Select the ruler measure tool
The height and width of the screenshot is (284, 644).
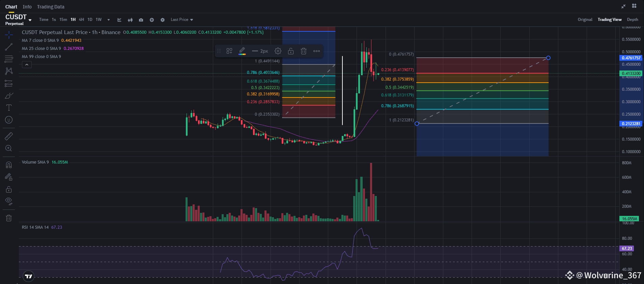tap(9, 136)
